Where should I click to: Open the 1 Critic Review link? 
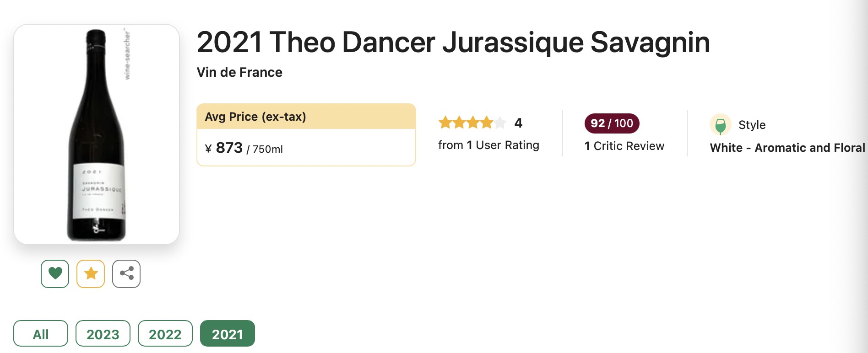(624, 146)
